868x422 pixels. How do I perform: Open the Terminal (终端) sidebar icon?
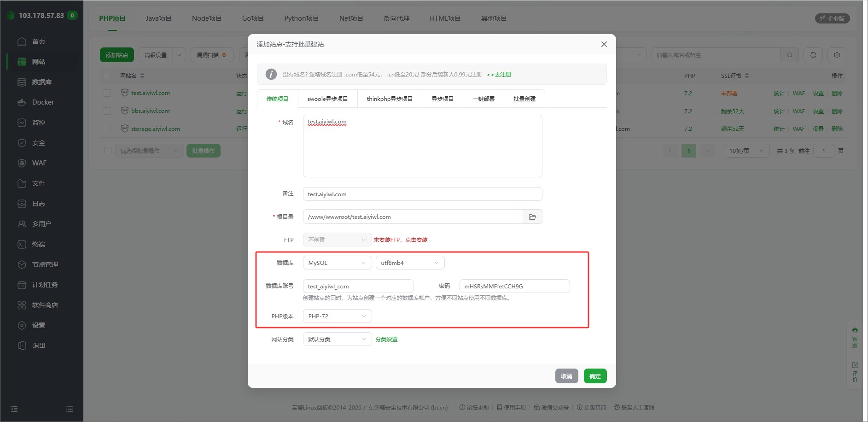coord(22,244)
